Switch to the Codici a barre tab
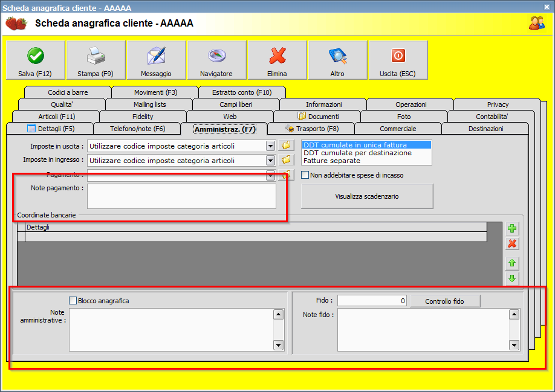Image resolution: width=555 pixels, height=392 pixels. [68, 92]
